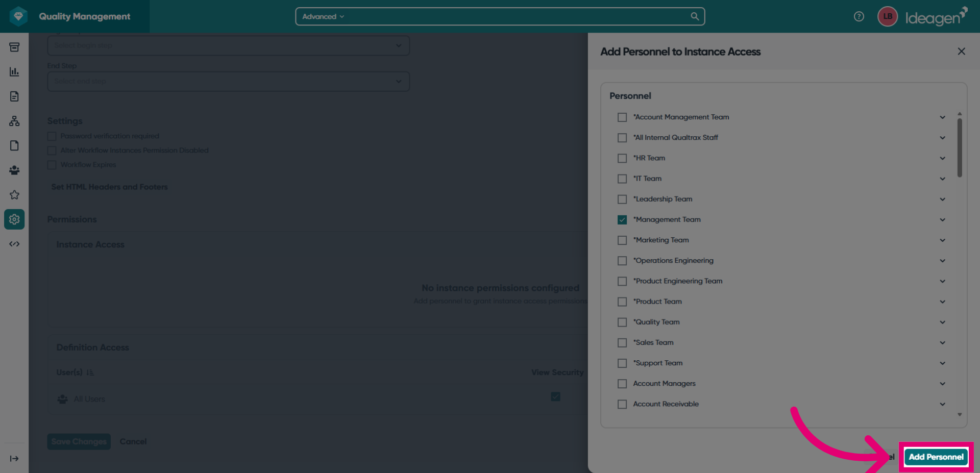The image size is (980, 473).
Task: Check the Account Managers checkbox
Action: 622,383
